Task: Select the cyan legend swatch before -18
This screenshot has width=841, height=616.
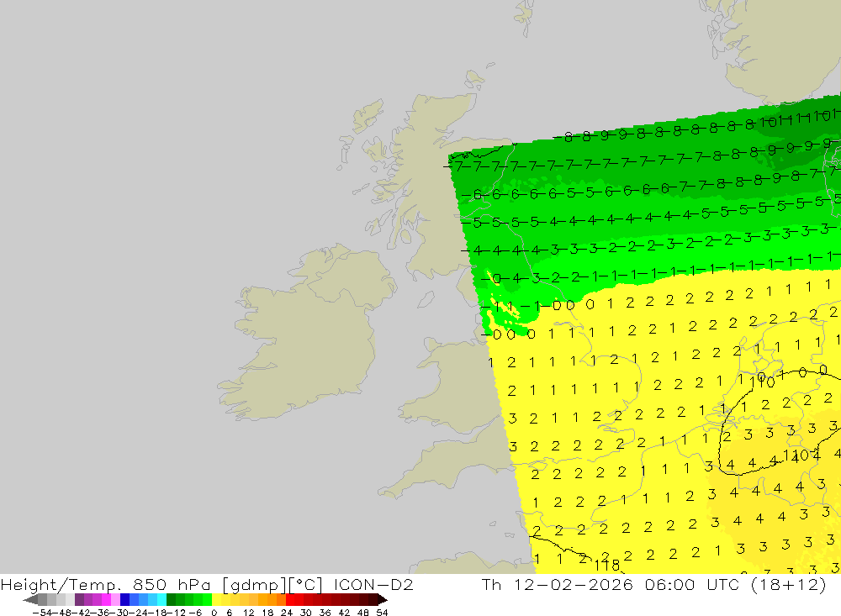Action: pyautogui.click(x=161, y=599)
